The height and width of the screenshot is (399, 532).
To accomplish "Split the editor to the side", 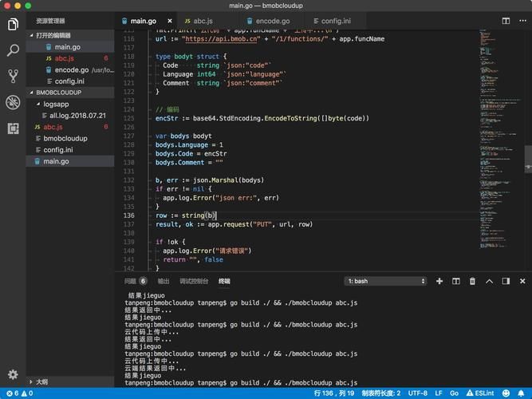I will (x=506, y=21).
